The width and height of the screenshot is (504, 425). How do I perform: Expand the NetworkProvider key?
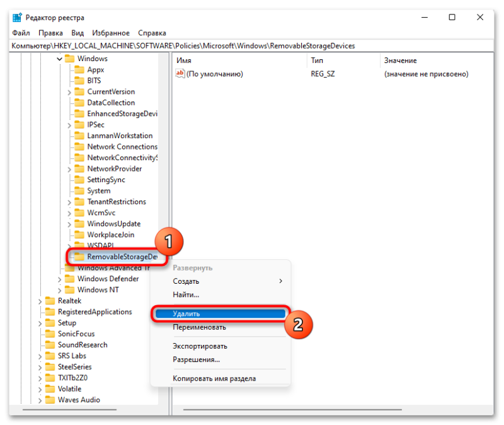point(69,169)
